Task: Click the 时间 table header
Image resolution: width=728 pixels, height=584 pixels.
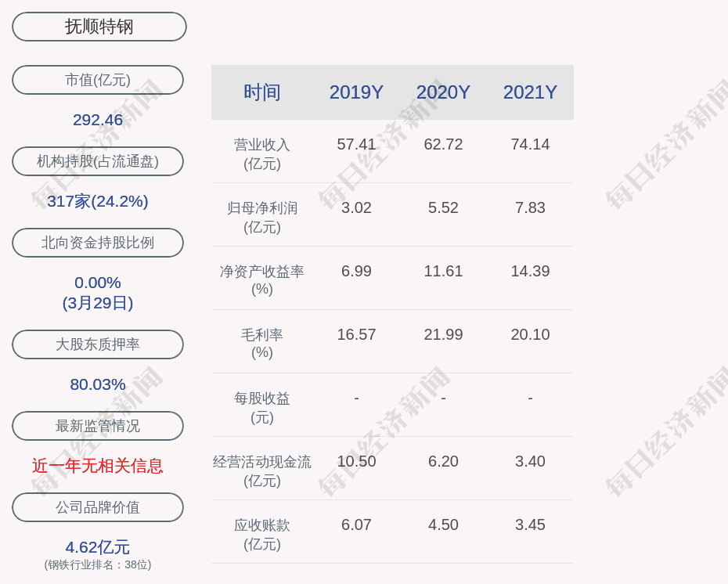Action: point(261,92)
